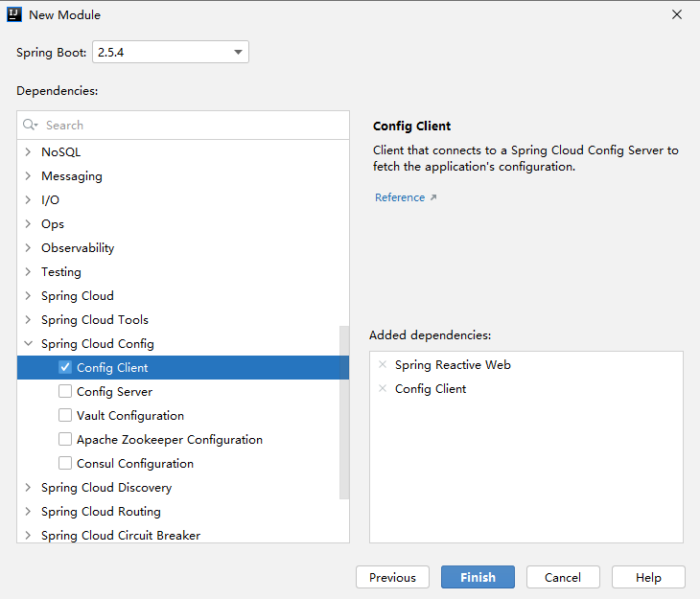Tick Apache Zookeeper Configuration checkbox

[65, 439]
